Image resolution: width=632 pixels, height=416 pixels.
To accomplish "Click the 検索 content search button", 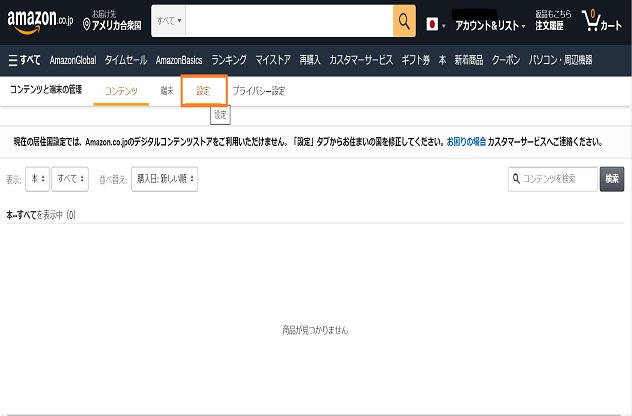I will pyautogui.click(x=612, y=179).
